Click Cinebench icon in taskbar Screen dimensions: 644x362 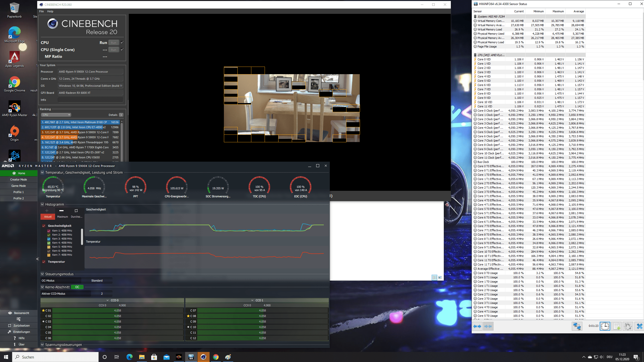pos(203,357)
